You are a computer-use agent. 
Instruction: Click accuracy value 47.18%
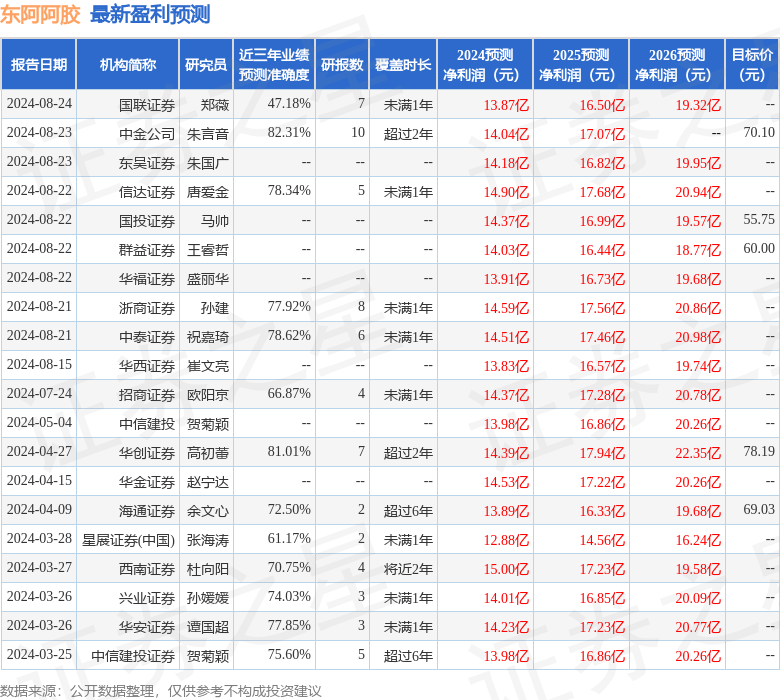coord(289,104)
